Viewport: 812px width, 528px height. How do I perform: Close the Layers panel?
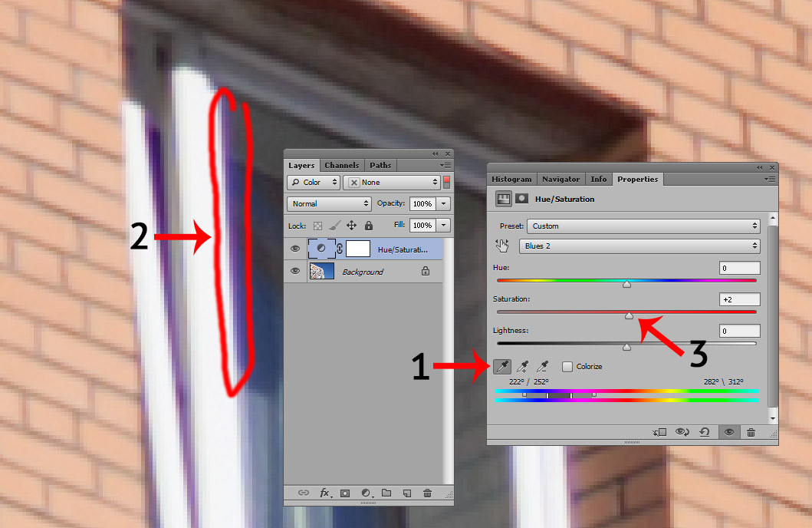pos(448,154)
